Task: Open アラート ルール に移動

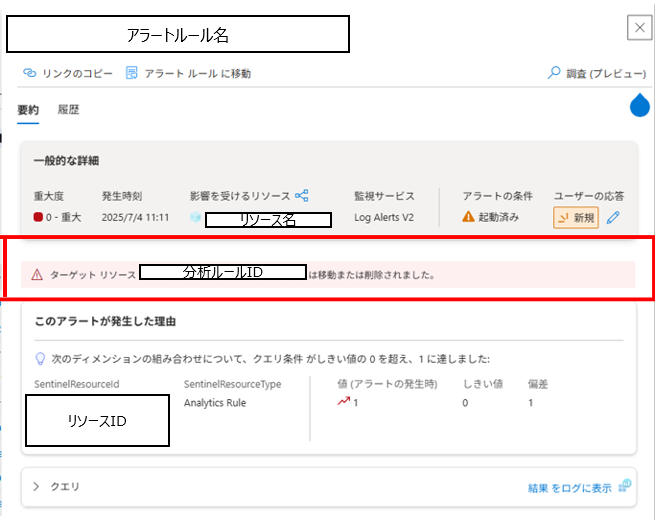Action: tap(188, 74)
